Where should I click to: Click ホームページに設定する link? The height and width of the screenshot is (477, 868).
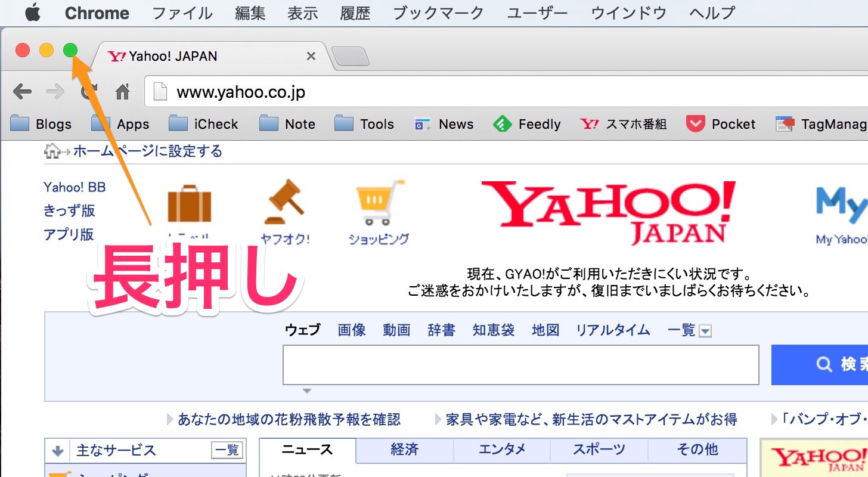(x=148, y=151)
